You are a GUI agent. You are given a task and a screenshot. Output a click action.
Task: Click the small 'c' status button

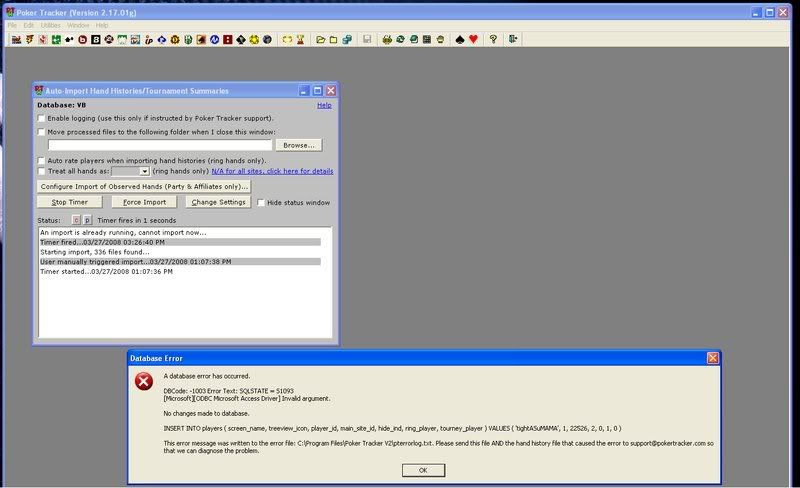tap(76, 220)
